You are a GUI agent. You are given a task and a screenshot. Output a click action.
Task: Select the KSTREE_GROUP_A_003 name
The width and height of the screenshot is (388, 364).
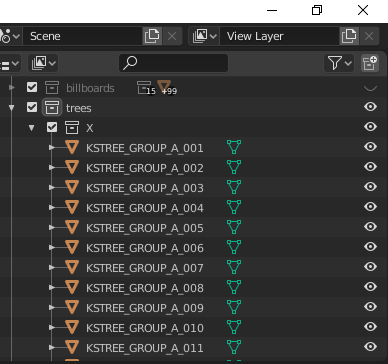point(145,188)
